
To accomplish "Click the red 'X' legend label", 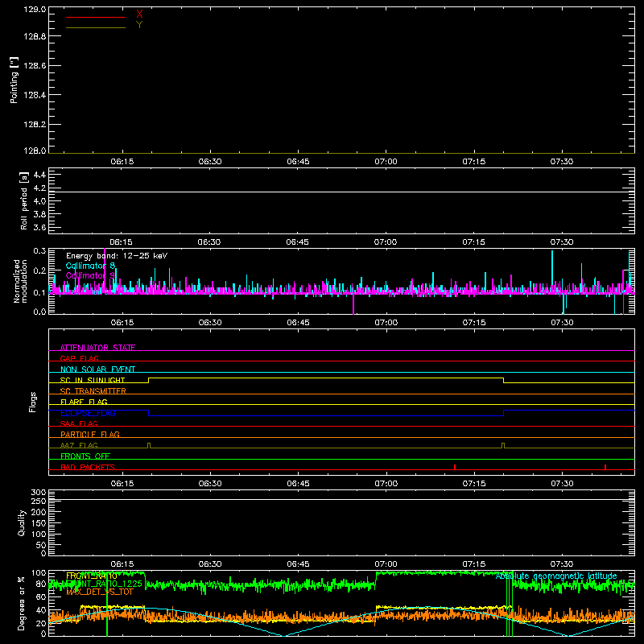I will (x=139, y=14).
